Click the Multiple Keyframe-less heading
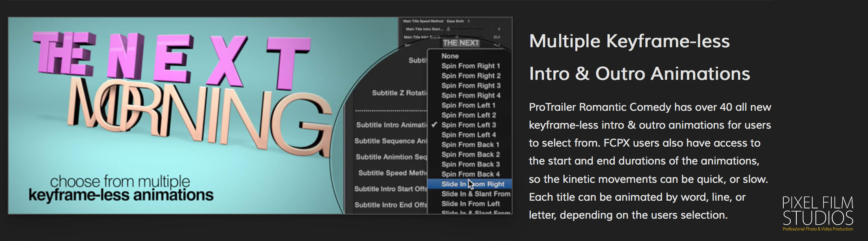 pos(629,41)
